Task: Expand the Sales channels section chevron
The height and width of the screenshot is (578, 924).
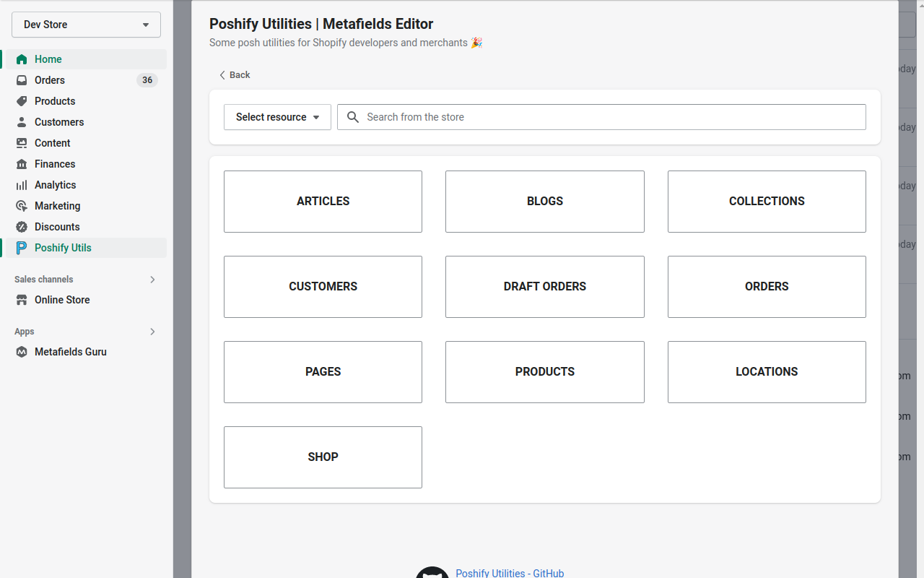Action: tap(152, 280)
